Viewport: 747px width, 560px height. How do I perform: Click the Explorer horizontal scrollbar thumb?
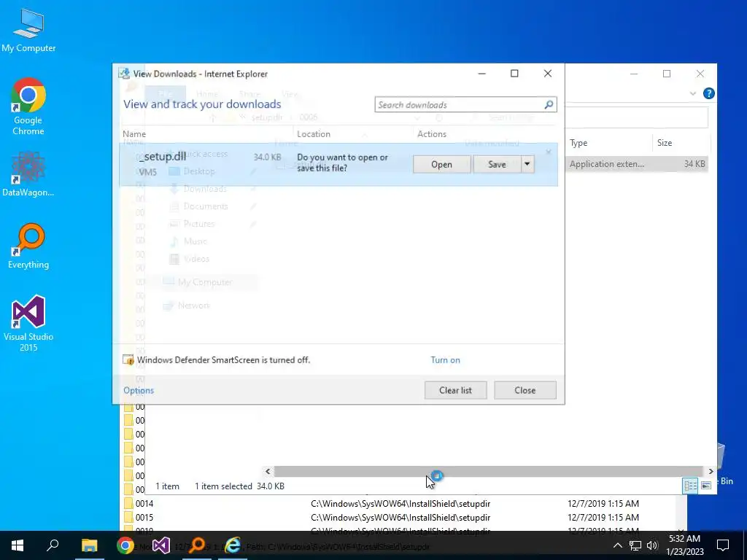(x=488, y=472)
